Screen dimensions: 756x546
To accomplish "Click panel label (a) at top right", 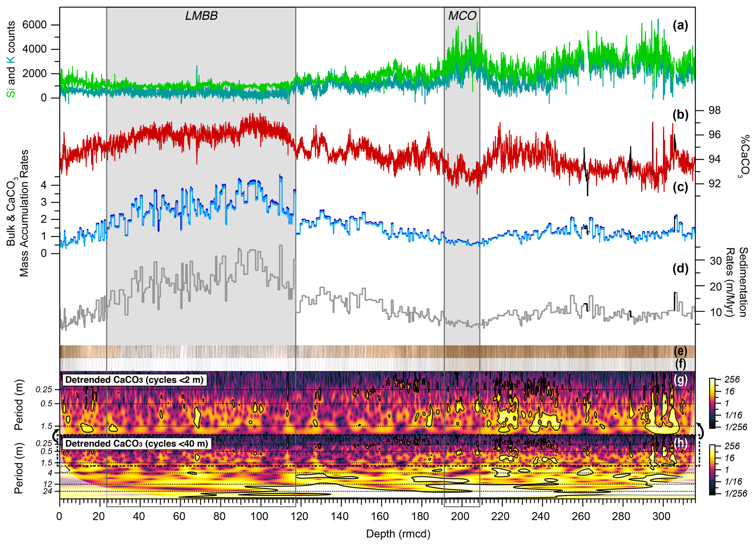I will (x=680, y=25).
